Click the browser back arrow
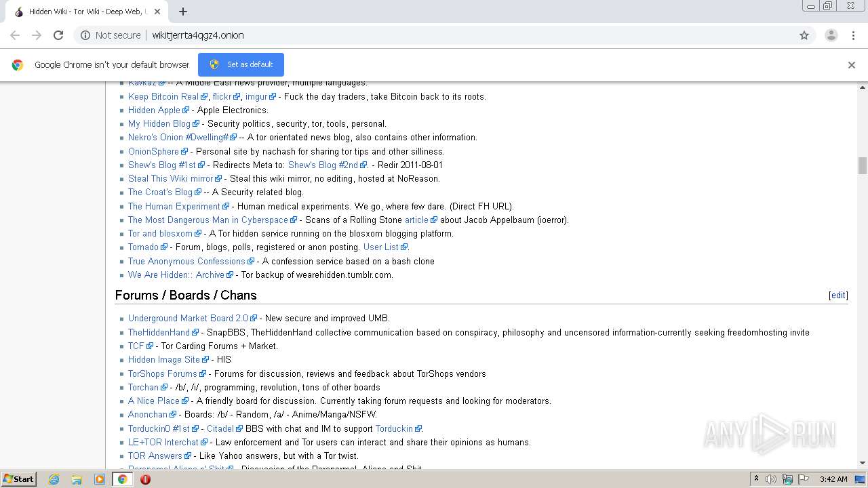 pyautogui.click(x=15, y=35)
